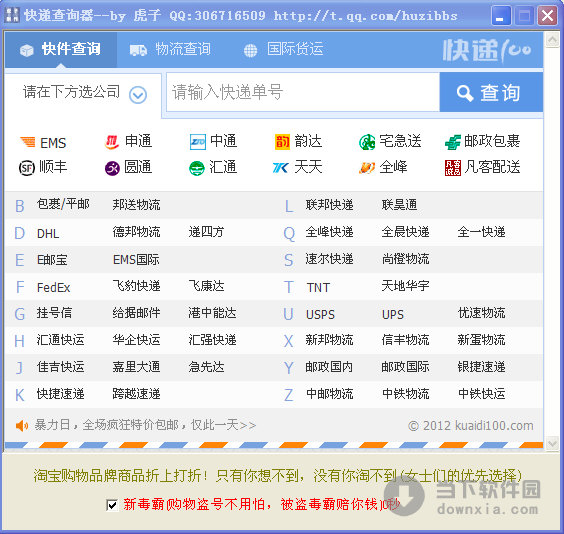The width and height of the screenshot is (564, 534).
Task: Open the red 新毒霸 ad link
Action: (261, 505)
